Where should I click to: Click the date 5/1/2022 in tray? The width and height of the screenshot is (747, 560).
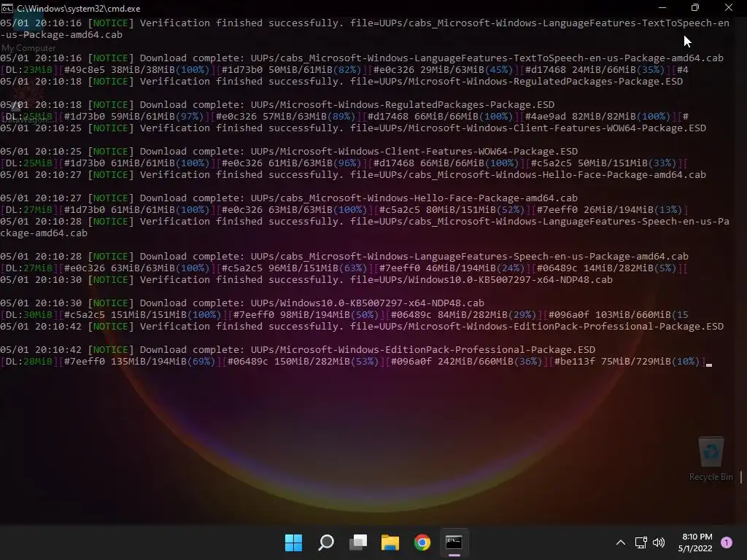(x=695, y=548)
